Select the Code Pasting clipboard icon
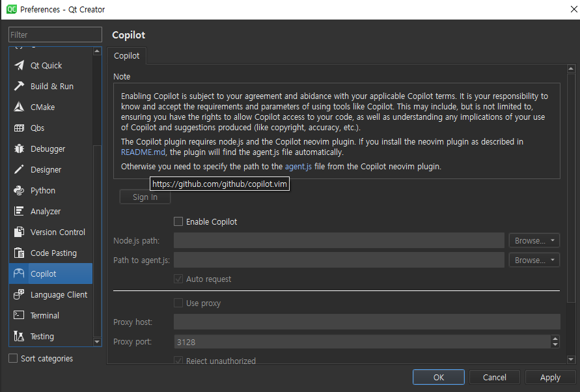580x392 pixels. click(x=19, y=253)
